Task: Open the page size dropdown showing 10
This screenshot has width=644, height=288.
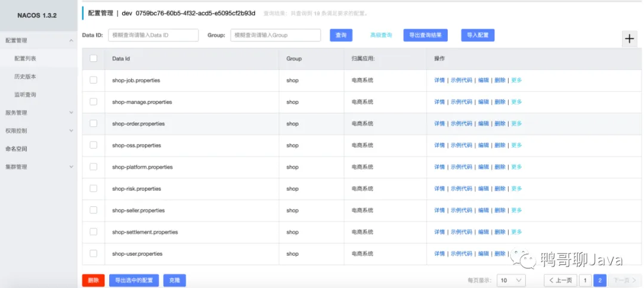Action: 511,280
